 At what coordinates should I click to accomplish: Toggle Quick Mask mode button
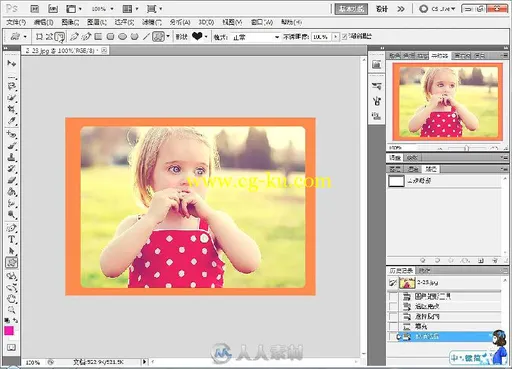(x=11, y=348)
